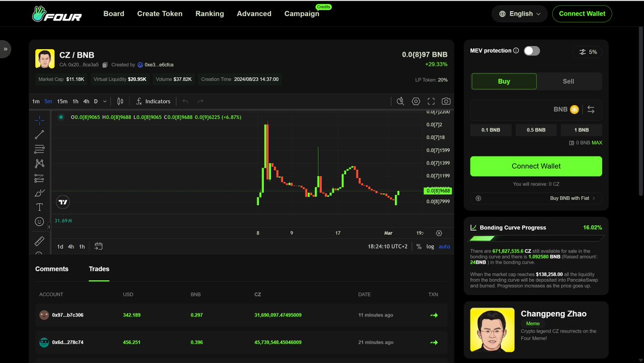Collapse the drawing toolbar arrow

(49, 227)
